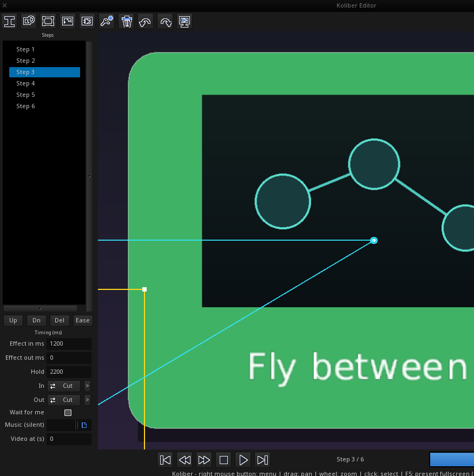Expand the In transition arrow button
Viewport: 474px width, 476px height.
(x=87, y=386)
